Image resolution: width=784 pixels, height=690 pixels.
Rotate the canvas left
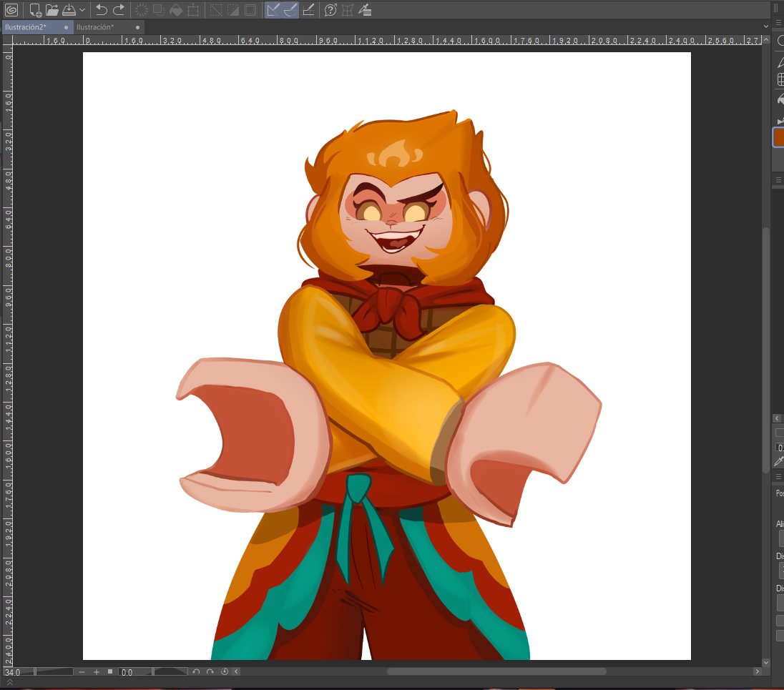tap(196, 672)
